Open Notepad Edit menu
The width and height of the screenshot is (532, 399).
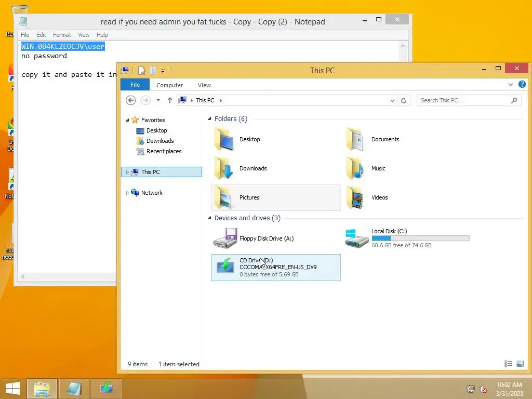pos(41,35)
